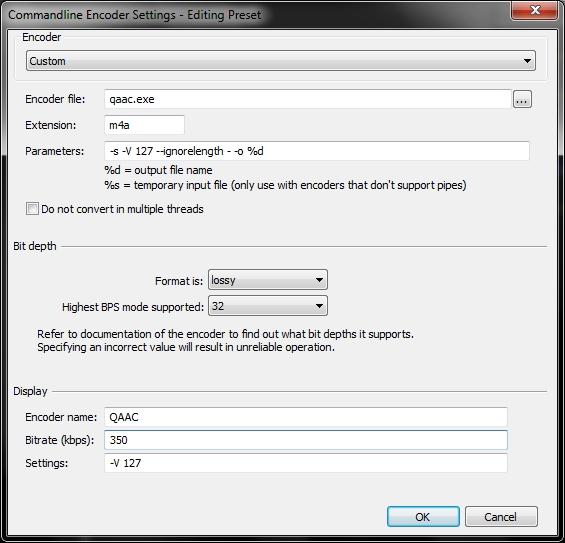Enable Do not convert in multiple threads
565x543 pixels.
pos(32,209)
